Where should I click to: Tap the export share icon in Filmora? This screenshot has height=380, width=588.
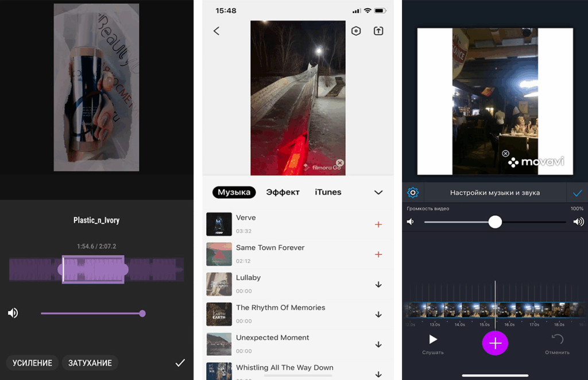coord(378,31)
